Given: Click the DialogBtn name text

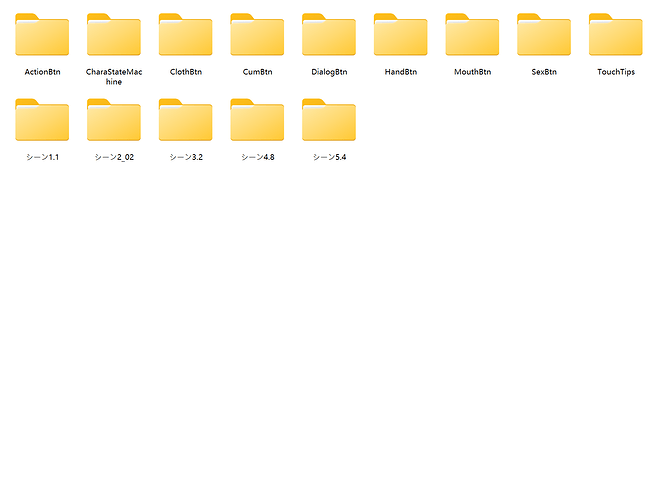Looking at the screenshot, I should 329,72.
